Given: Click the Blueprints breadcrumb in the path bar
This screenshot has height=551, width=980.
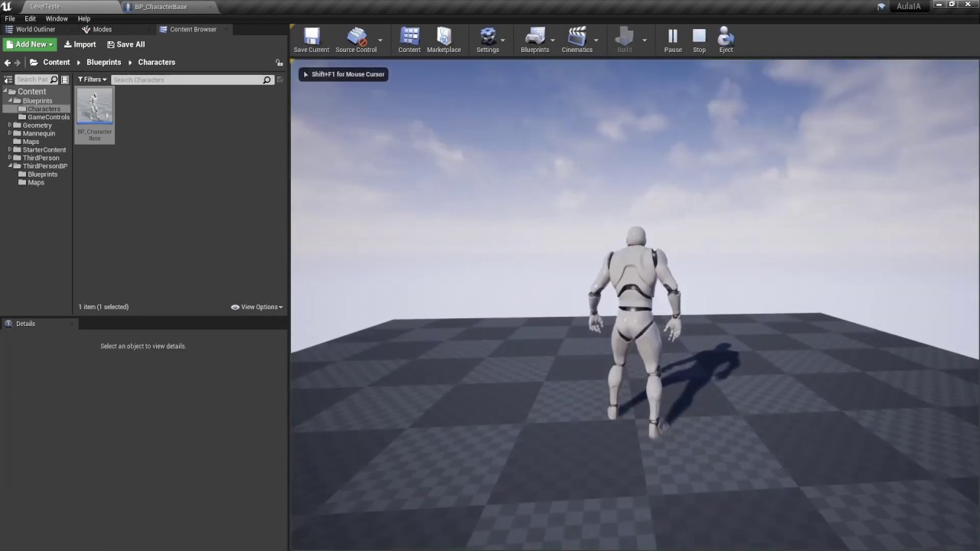Looking at the screenshot, I should point(104,63).
